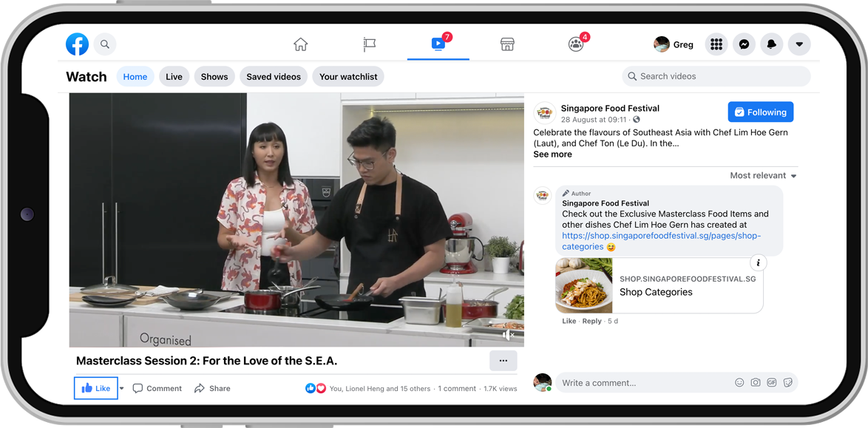Open the Saved videos tab
The width and height of the screenshot is (868, 428).
274,76
